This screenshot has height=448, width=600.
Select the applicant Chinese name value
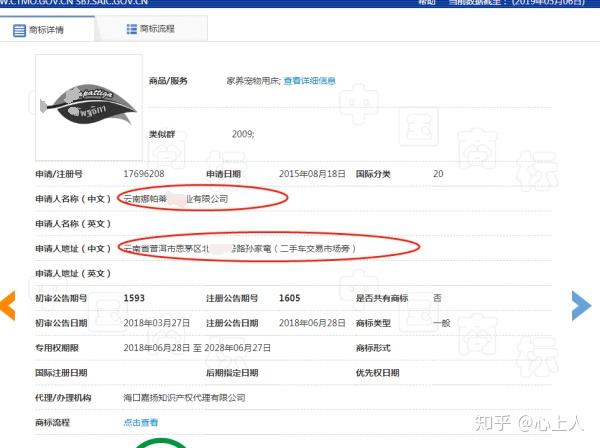pyautogui.click(x=176, y=199)
